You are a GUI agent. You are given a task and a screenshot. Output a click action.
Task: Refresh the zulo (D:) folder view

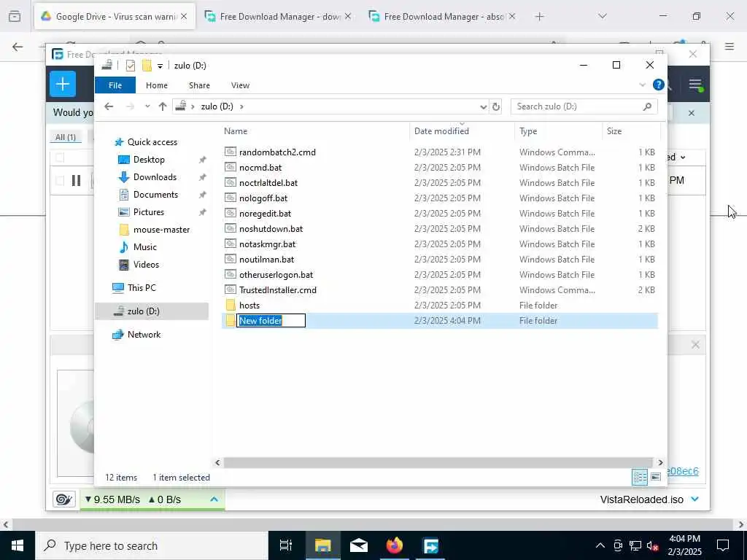496,106
